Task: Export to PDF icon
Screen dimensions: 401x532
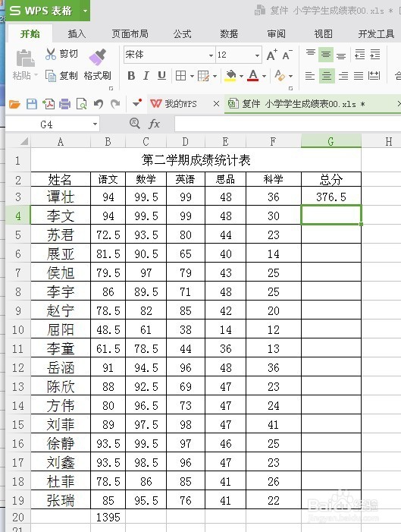Action: point(49,104)
